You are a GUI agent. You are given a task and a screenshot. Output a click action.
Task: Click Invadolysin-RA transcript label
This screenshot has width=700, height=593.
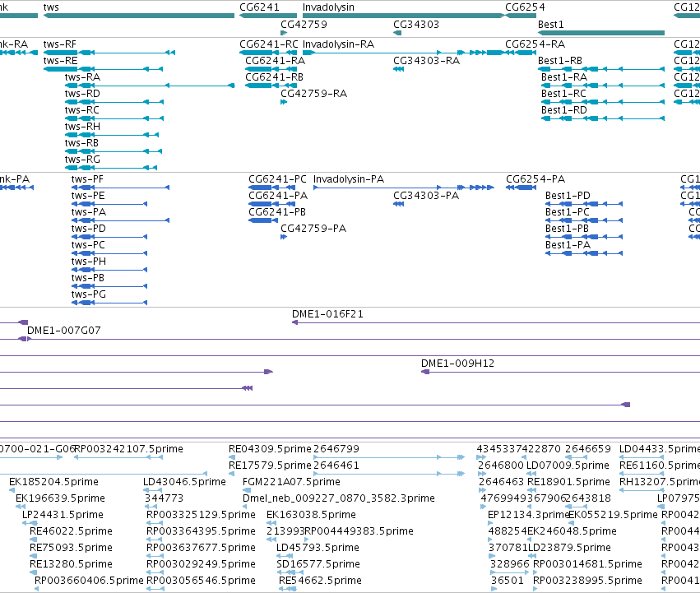(338, 44)
